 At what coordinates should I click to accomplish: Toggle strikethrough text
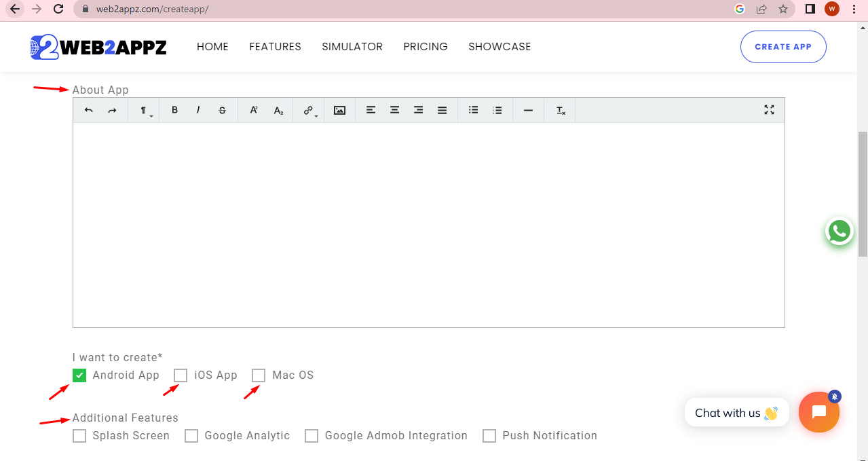pyautogui.click(x=221, y=109)
